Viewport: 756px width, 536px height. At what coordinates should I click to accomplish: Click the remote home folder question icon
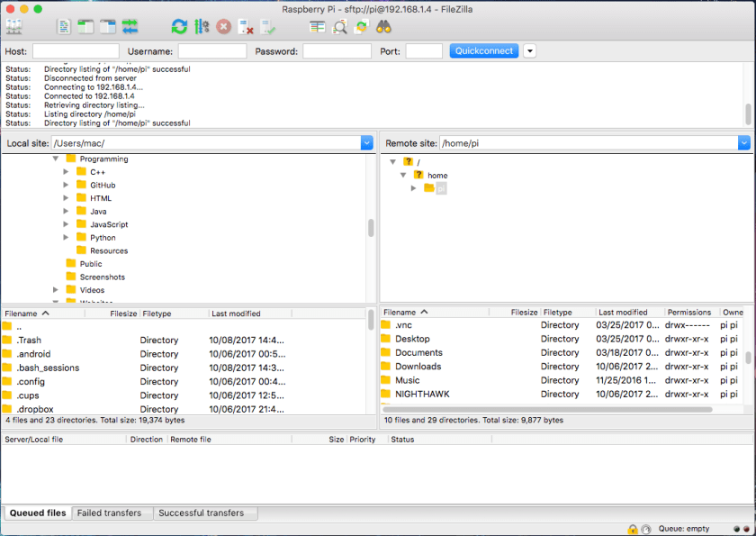[418, 175]
